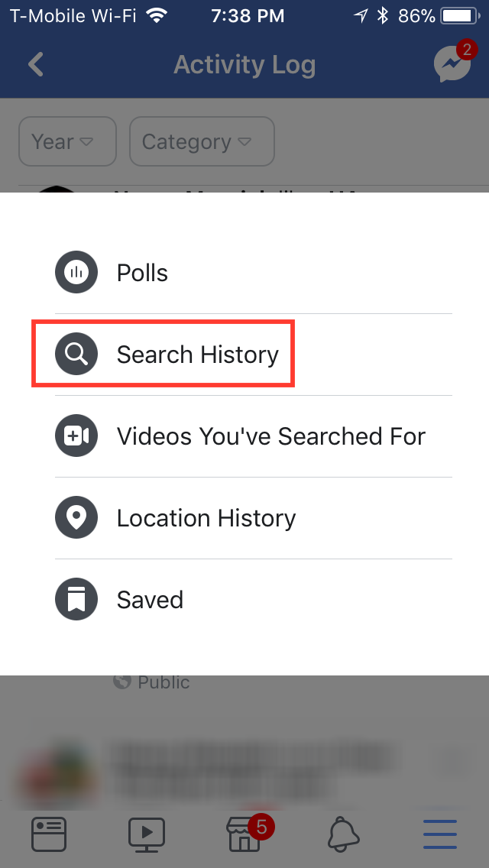Tap the Polls chart icon
The width and height of the screenshot is (489, 868).
tap(76, 272)
